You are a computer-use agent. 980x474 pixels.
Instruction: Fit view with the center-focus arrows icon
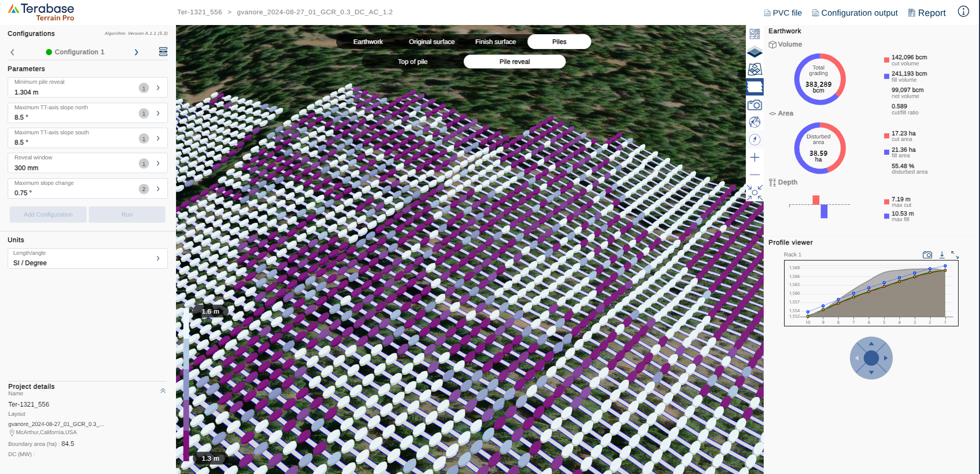(x=754, y=193)
